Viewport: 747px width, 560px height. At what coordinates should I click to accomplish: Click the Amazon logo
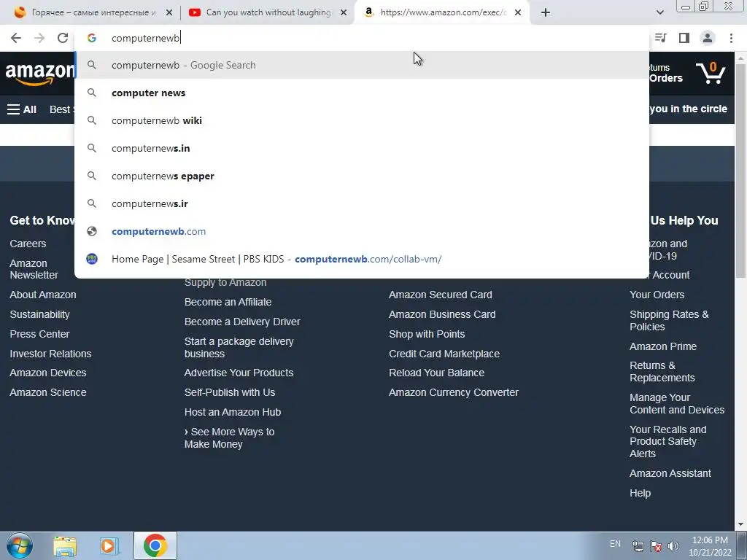pyautogui.click(x=39, y=74)
